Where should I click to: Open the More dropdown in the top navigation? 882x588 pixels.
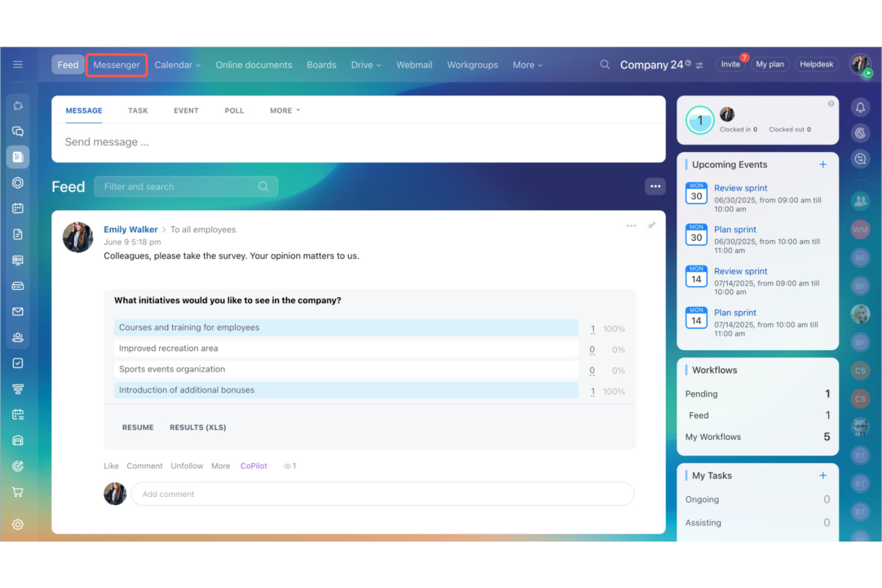tap(526, 65)
